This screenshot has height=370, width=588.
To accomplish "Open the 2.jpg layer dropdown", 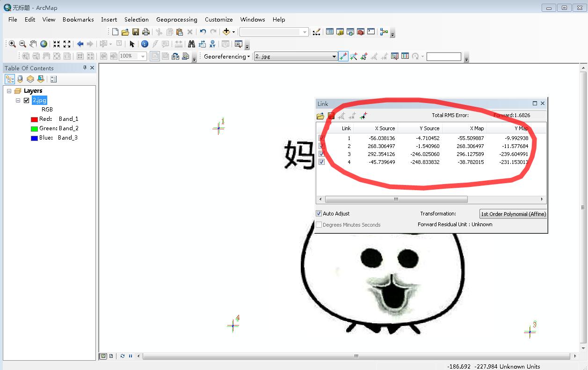I will (x=334, y=56).
